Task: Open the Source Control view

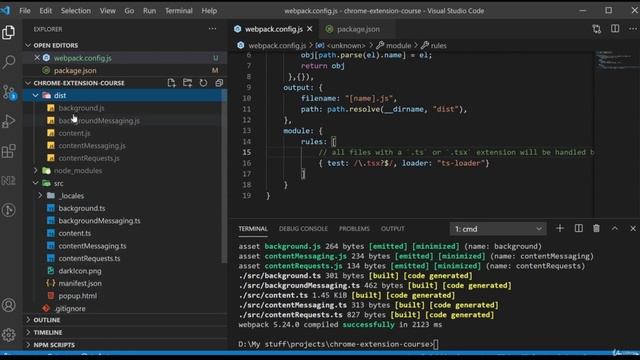Action: point(9,92)
